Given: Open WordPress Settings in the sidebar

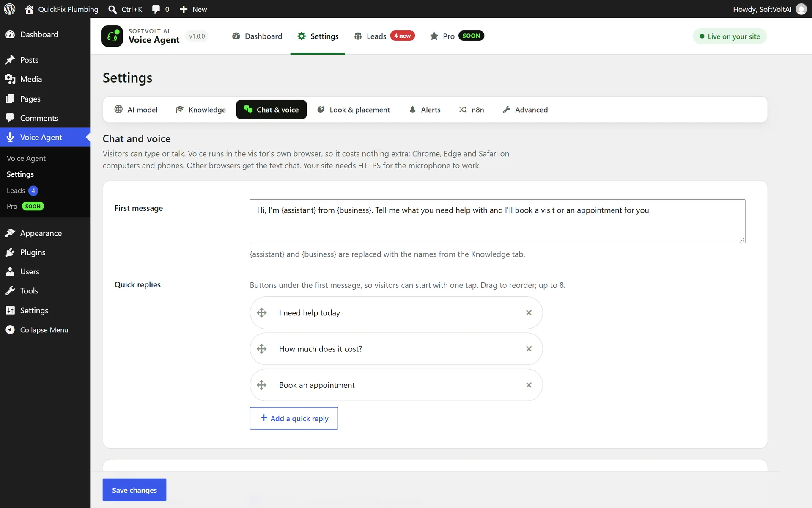Looking at the screenshot, I should [x=45, y=310].
